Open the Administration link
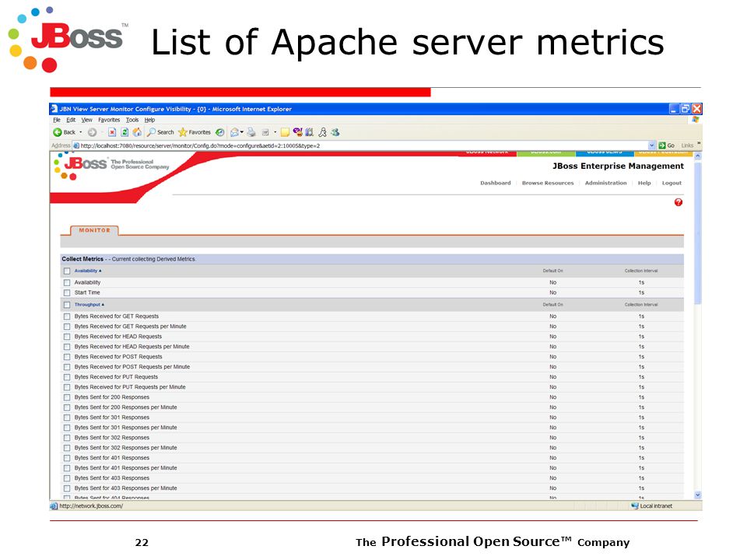 [x=606, y=183]
